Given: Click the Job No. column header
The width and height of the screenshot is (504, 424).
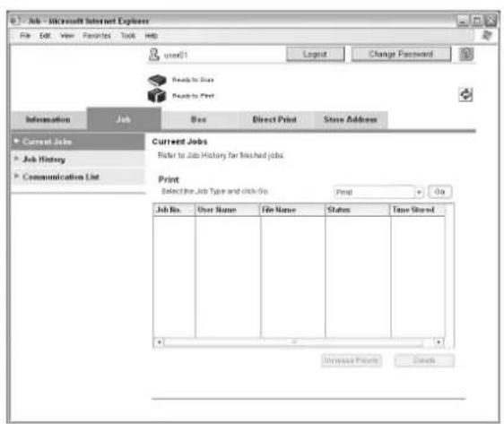Looking at the screenshot, I should click(174, 210).
